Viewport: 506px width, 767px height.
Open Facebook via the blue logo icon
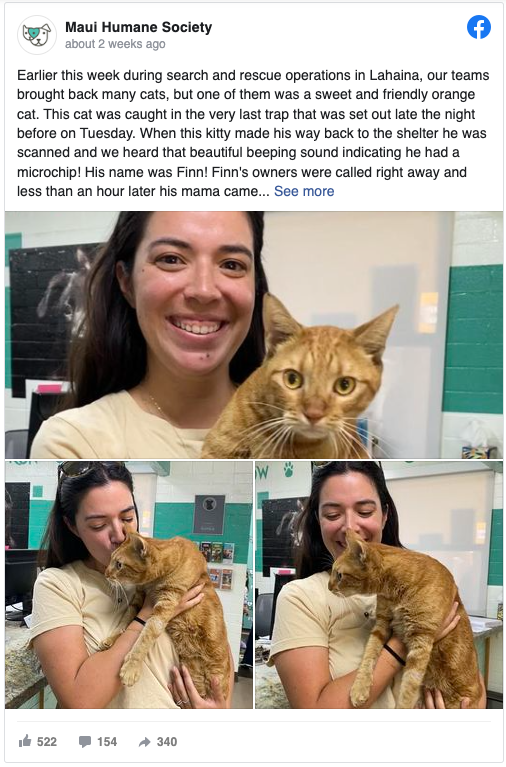coord(479,27)
